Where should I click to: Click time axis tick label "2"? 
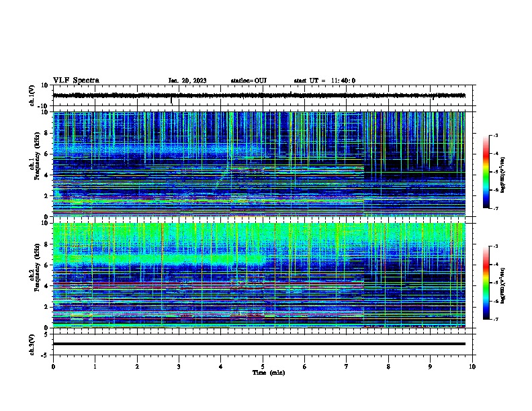137,367
